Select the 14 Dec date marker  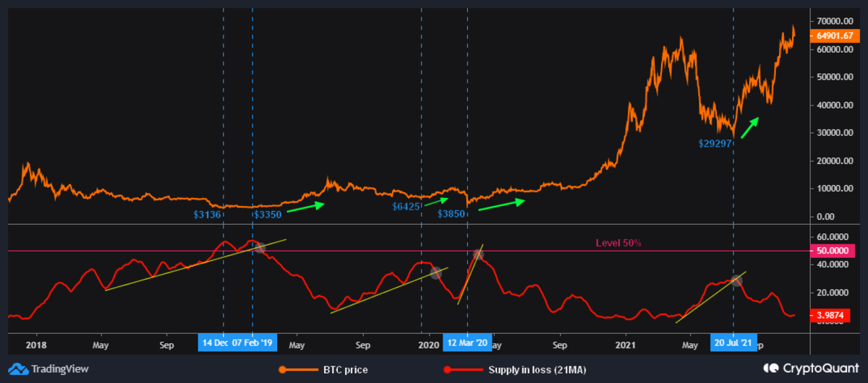point(216,343)
